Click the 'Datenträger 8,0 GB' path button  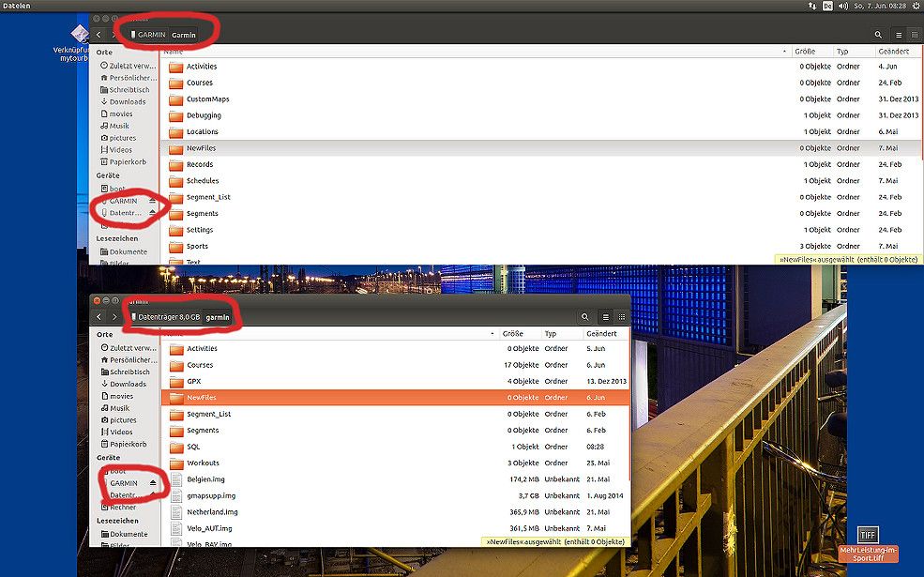166,317
